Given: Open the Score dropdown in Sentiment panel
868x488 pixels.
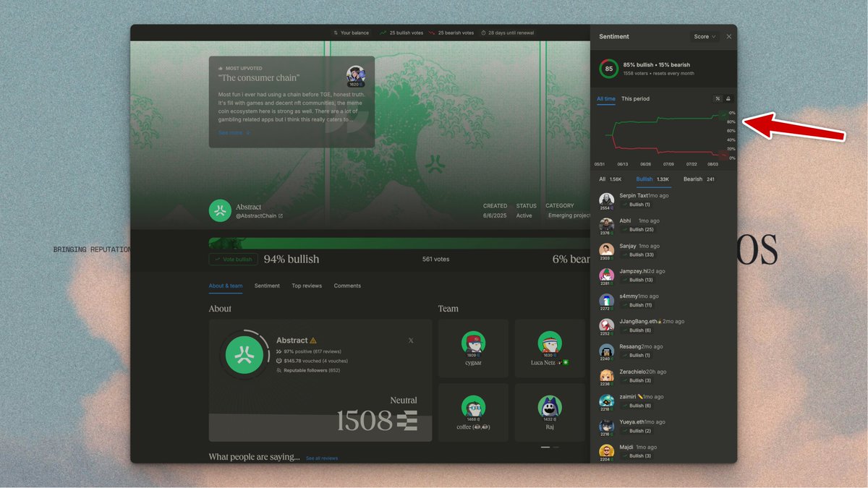Looking at the screenshot, I should [x=705, y=36].
